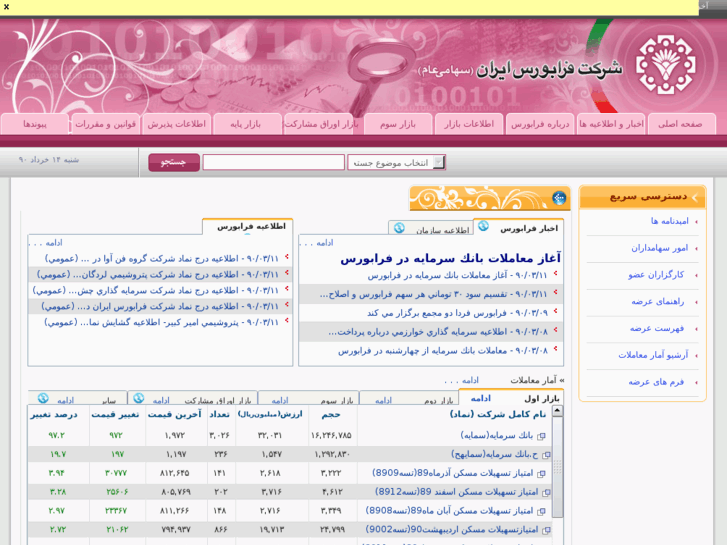Switch to بازار سوم trades tab

click(x=338, y=400)
